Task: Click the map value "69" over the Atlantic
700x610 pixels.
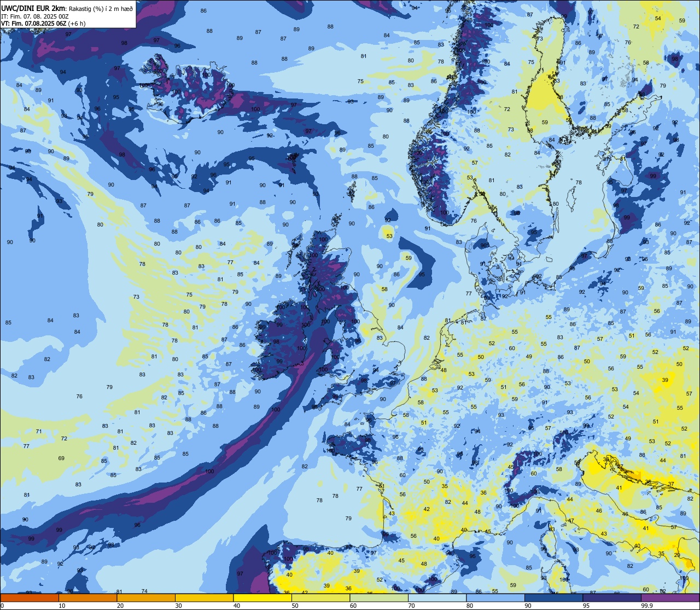Action: point(61,458)
